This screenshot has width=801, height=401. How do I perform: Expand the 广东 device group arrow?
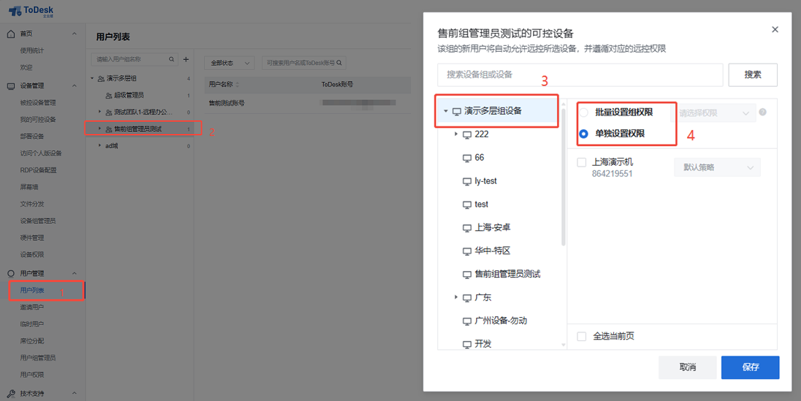pos(456,297)
